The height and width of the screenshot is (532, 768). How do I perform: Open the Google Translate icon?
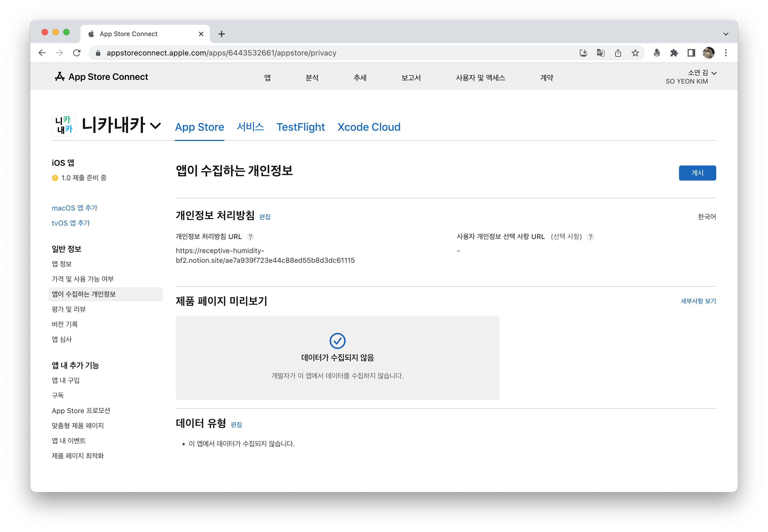[x=601, y=53]
